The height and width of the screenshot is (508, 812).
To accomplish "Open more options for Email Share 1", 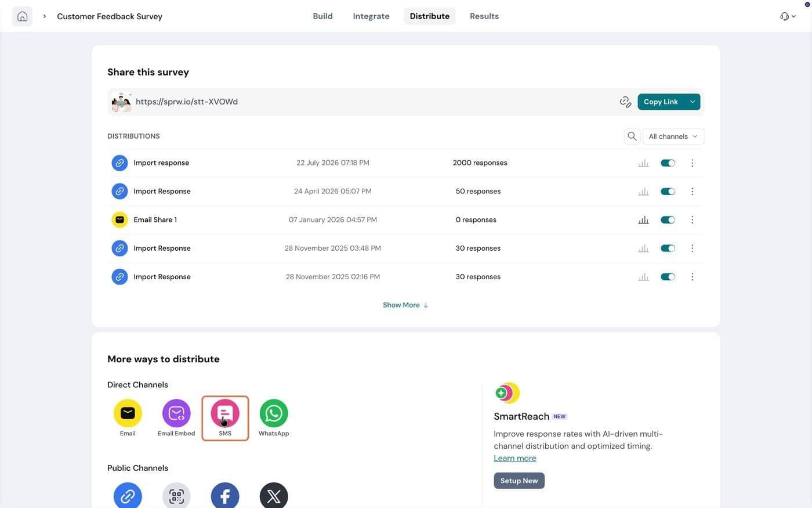I will pyautogui.click(x=692, y=220).
